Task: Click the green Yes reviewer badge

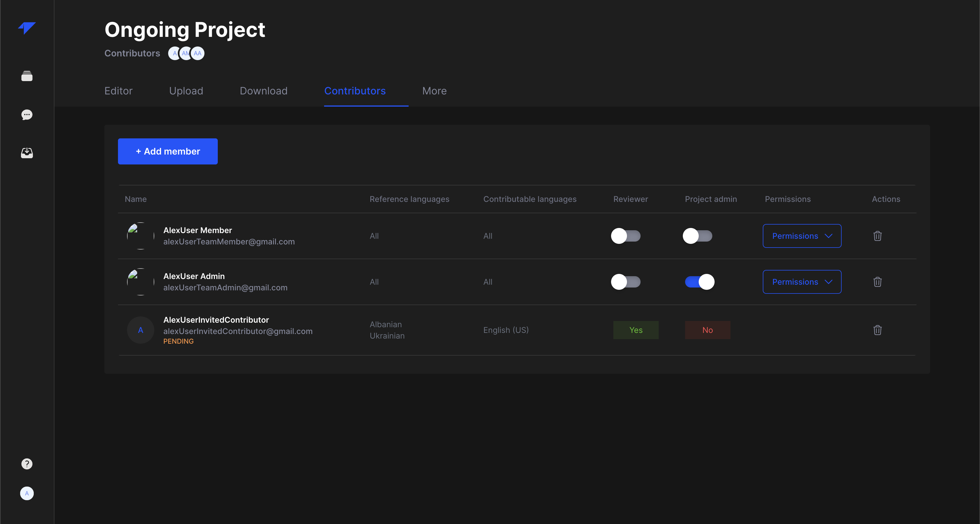Action: coord(636,330)
